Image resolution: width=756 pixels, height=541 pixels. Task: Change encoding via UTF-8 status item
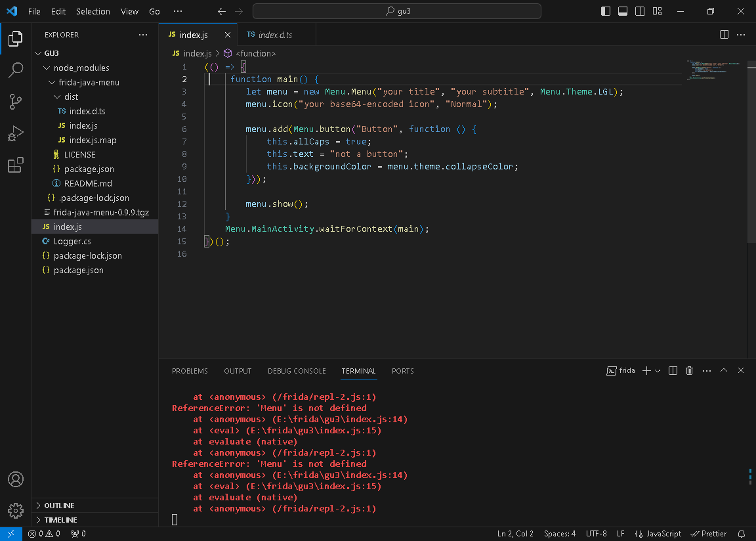(x=597, y=534)
